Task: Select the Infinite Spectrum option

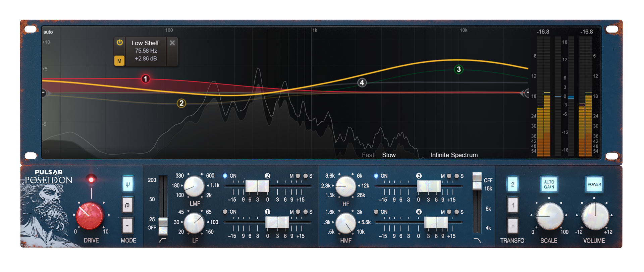Action: pos(454,155)
